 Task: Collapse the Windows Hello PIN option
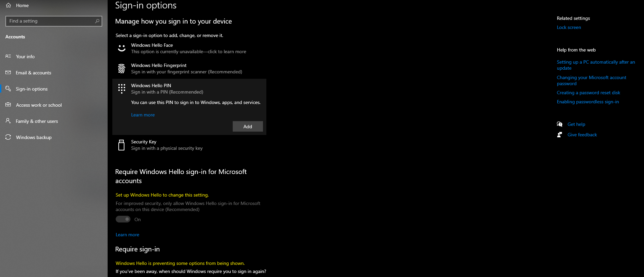(x=189, y=89)
